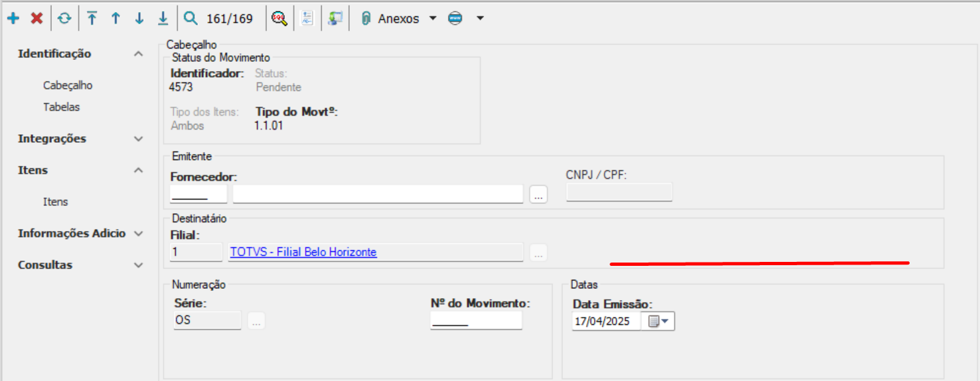Expand the Anexos dropdown arrow
Viewport: 980px width, 381px height.
pyautogui.click(x=432, y=18)
